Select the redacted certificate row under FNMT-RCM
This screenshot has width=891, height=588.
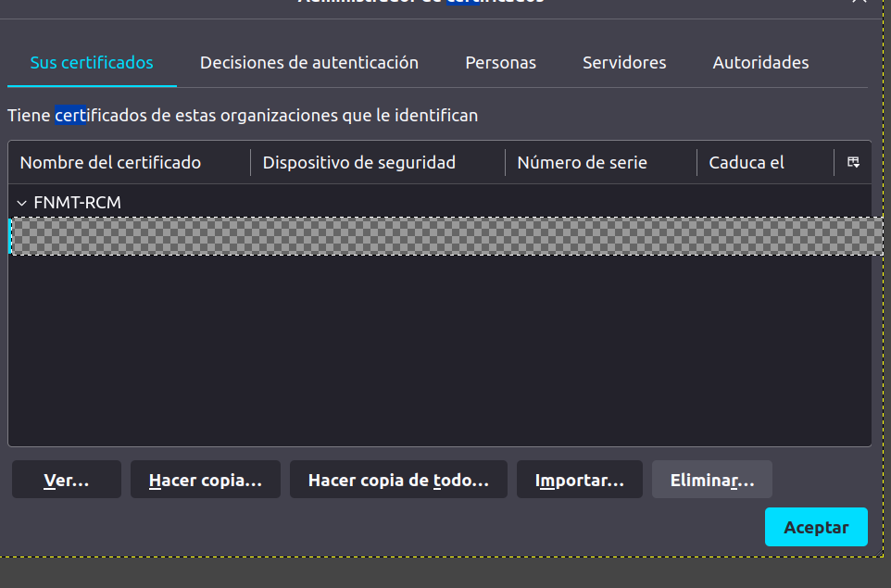pyautogui.click(x=440, y=236)
